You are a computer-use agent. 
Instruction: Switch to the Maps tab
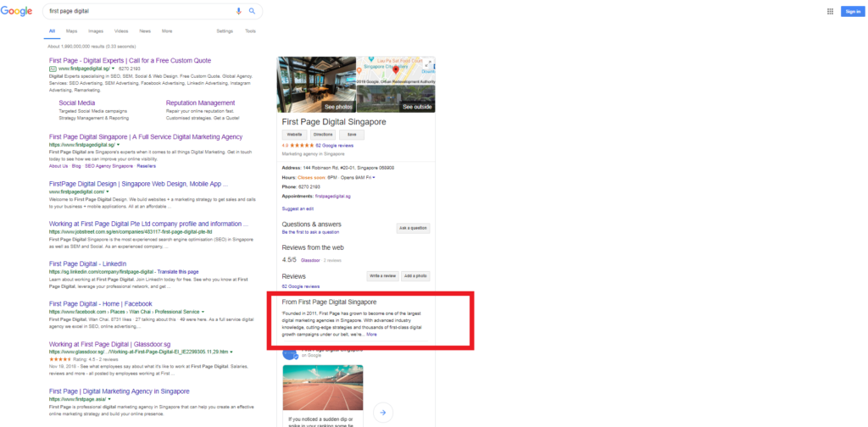point(71,31)
